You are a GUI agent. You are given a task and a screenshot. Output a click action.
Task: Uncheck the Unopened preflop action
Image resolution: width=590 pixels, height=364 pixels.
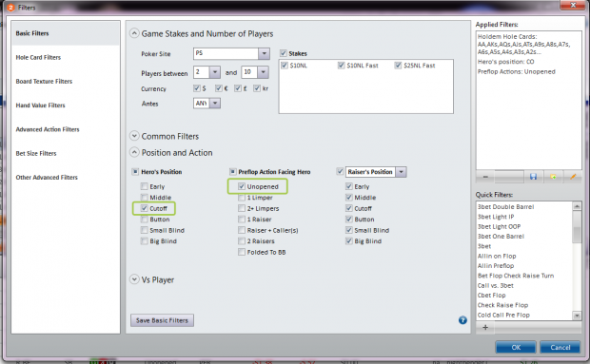click(x=242, y=186)
